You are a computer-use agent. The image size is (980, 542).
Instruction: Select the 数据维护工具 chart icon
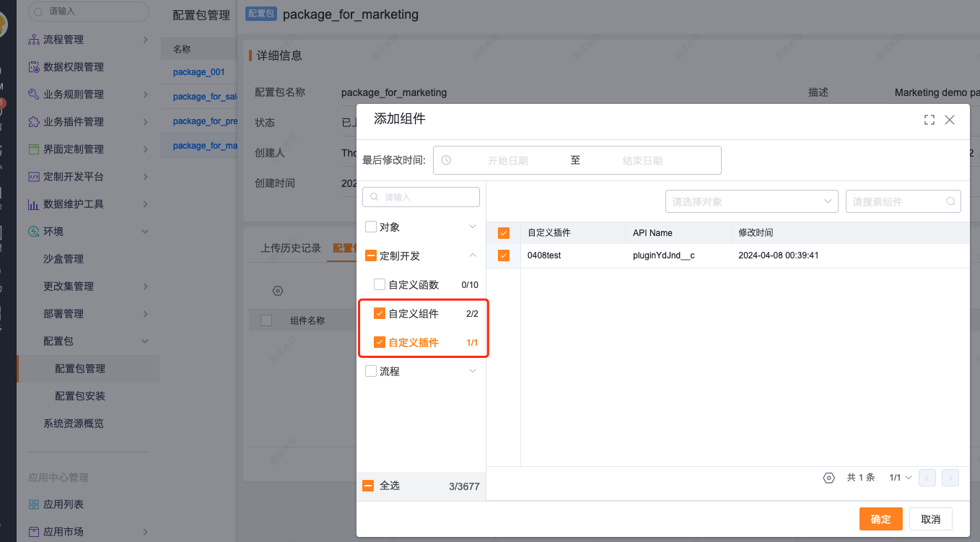pos(33,204)
